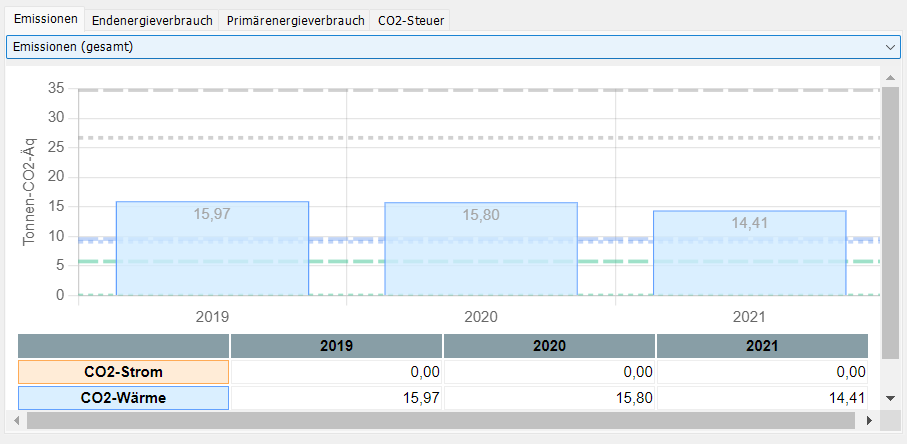Screen dimensions: 907x444
Task: Switch to the Endenergieverbrauch tab
Action: pos(152,20)
